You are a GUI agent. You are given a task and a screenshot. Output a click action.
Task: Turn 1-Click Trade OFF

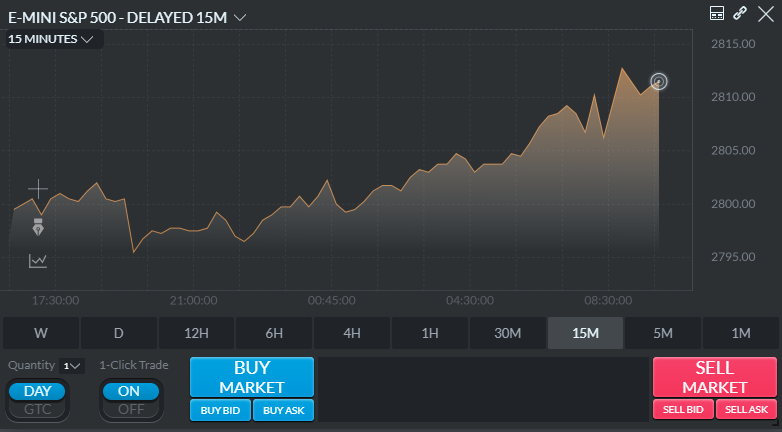click(130, 410)
